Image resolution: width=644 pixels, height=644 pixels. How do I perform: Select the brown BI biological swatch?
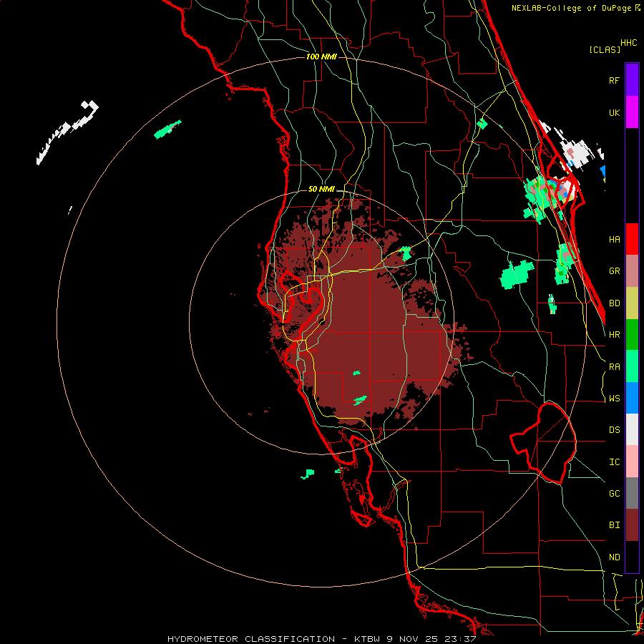(632, 525)
